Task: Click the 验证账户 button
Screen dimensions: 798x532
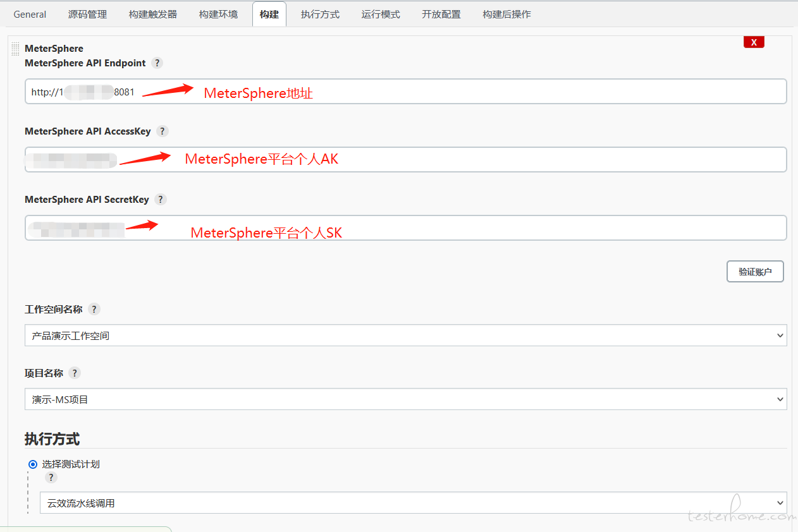Action: coord(755,272)
